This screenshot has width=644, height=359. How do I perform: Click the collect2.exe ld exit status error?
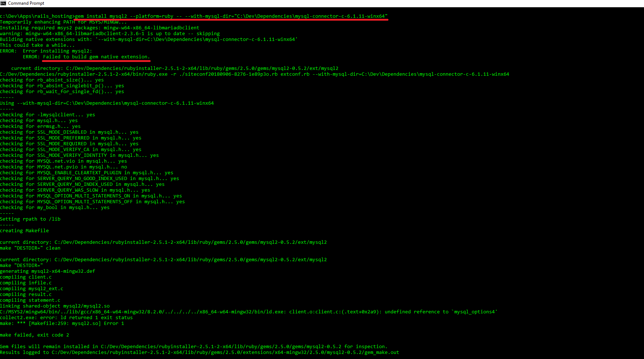click(66, 317)
